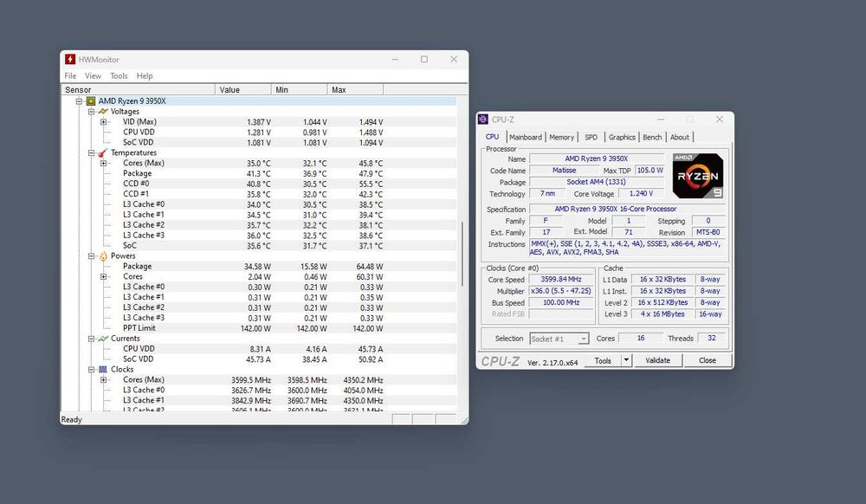
Task: Select the CPU VDD voltage row
Action: coord(258,132)
